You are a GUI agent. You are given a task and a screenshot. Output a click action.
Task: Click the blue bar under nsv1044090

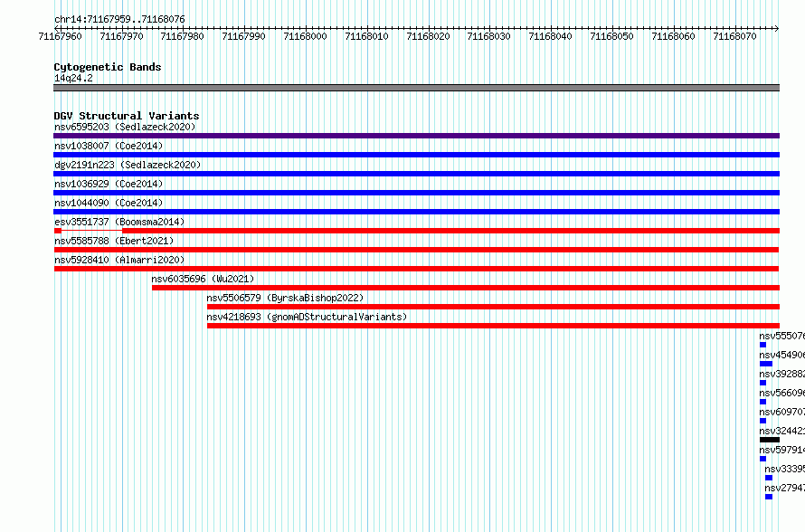(x=416, y=212)
